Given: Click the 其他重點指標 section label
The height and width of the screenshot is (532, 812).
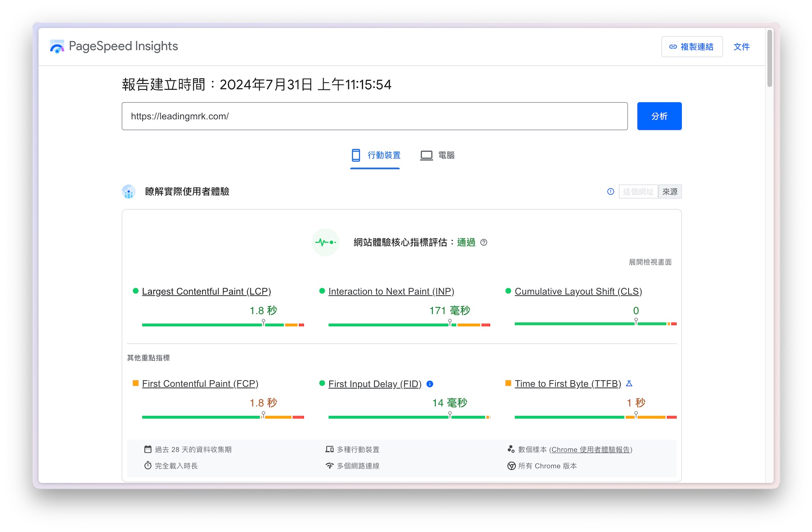Looking at the screenshot, I should coord(148,358).
